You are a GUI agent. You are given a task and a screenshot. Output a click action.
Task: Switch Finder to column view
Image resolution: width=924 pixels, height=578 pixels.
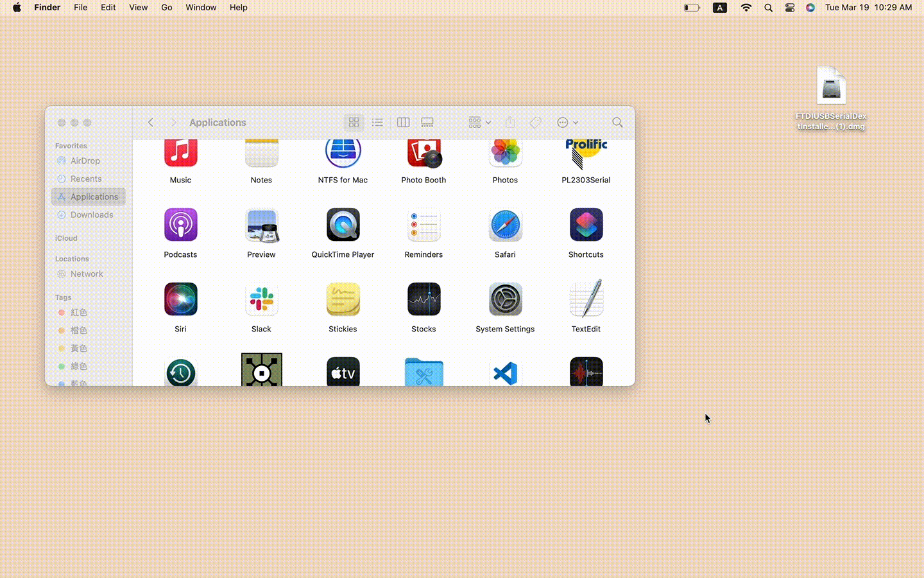click(x=403, y=122)
